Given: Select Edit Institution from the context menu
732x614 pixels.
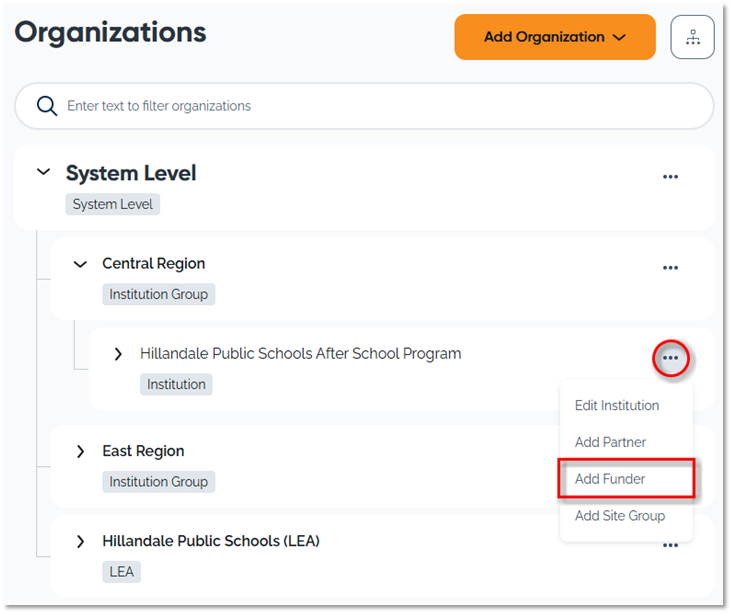Looking at the screenshot, I should (x=617, y=406).
